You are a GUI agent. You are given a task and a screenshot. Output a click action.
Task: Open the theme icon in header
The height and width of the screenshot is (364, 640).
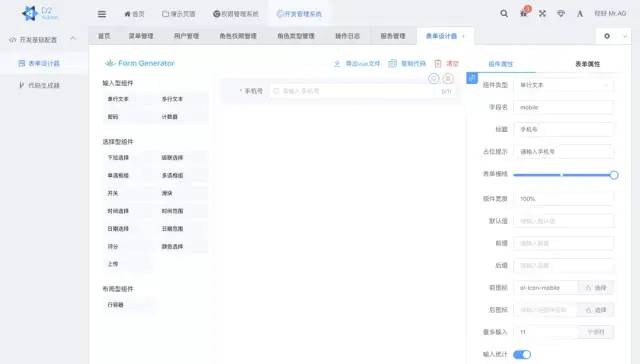point(561,13)
